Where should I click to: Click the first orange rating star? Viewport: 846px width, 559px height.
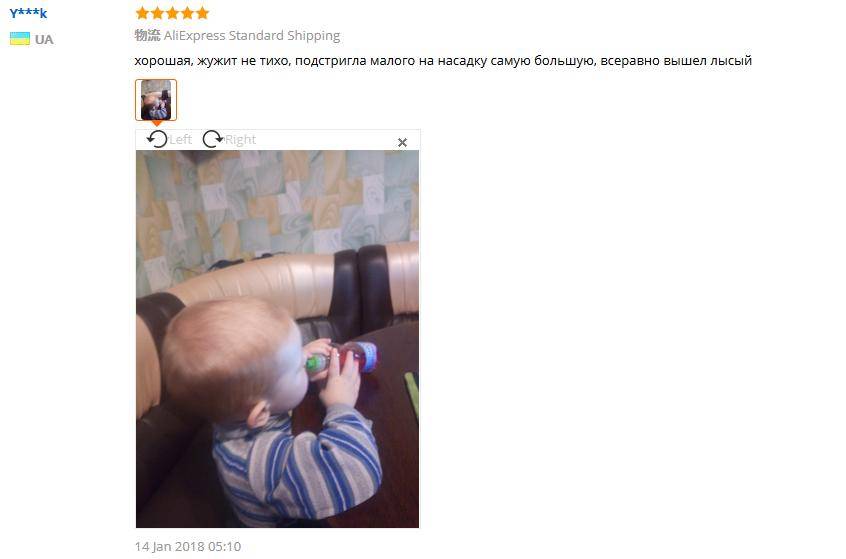(x=142, y=13)
